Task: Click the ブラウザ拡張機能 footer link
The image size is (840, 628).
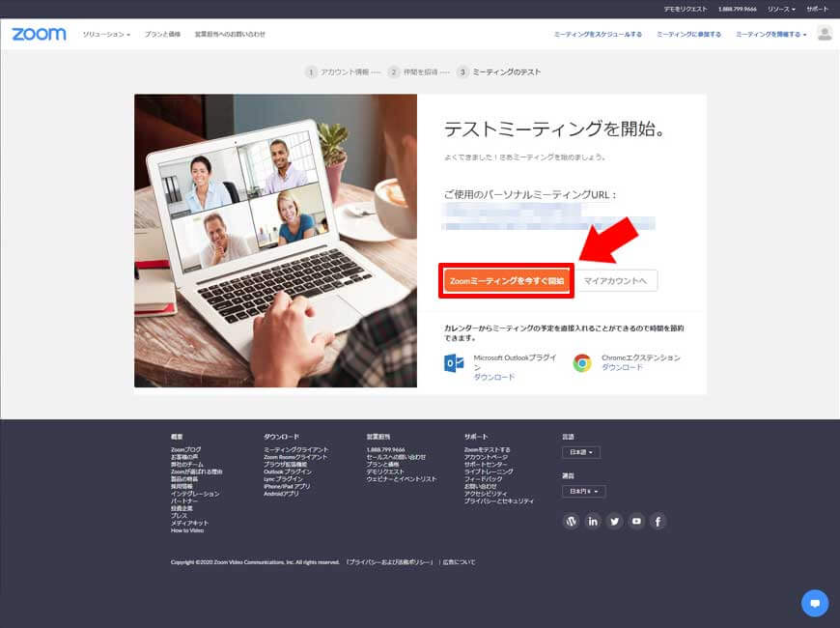Action: 286,465
